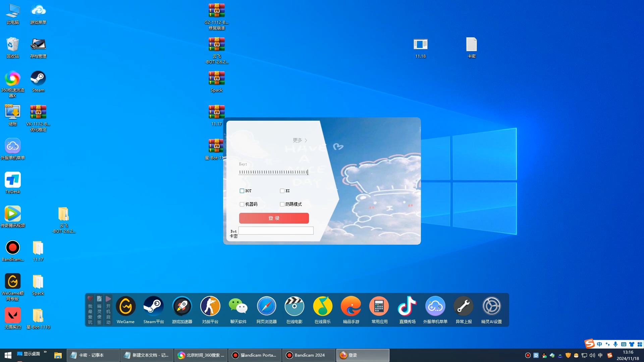Select the 360极速浏览器X desktop icon
Image resolution: width=644 pixels, height=362 pixels.
[13, 84]
